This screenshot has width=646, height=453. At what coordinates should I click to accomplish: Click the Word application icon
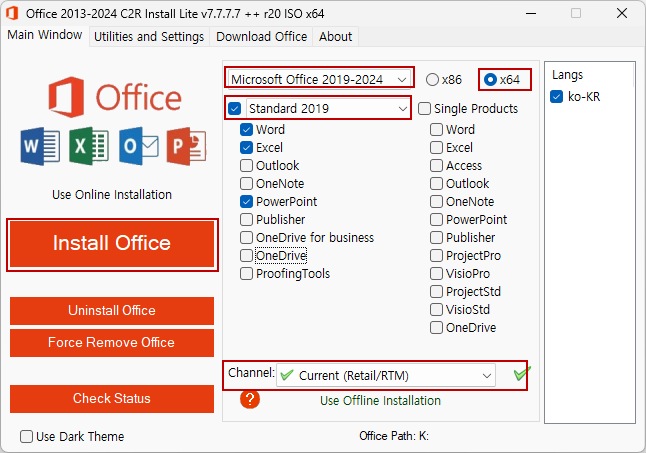(40, 146)
